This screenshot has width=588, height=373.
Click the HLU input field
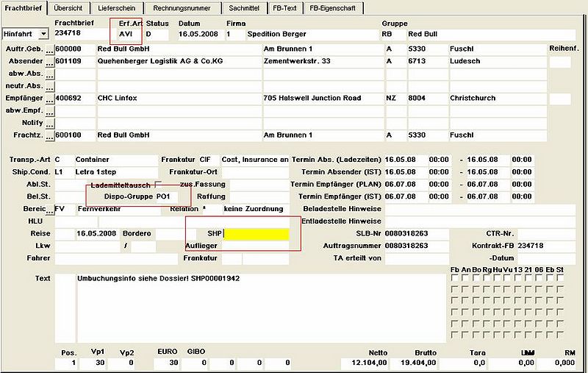coord(76,221)
